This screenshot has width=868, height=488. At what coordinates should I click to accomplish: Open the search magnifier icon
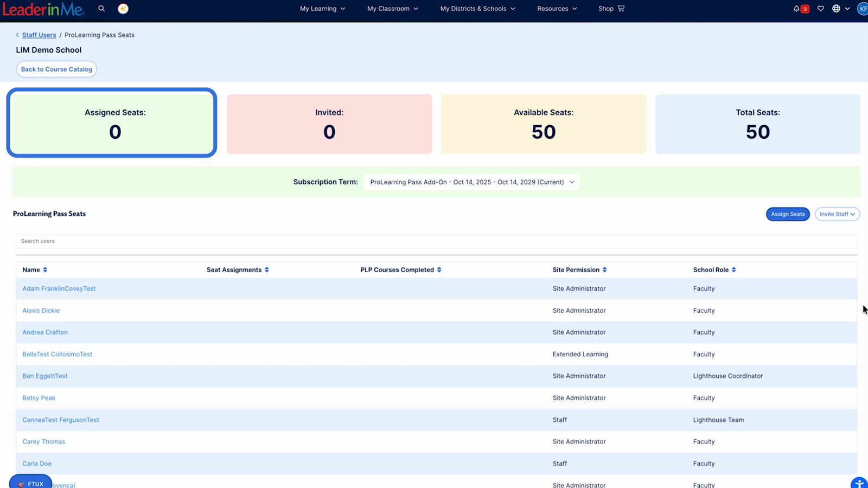tap(101, 9)
